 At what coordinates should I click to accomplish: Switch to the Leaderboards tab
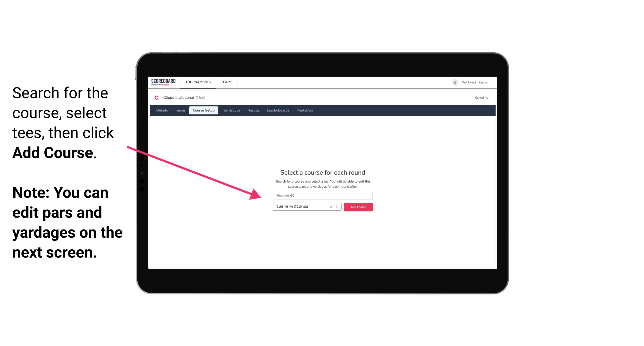(x=278, y=110)
